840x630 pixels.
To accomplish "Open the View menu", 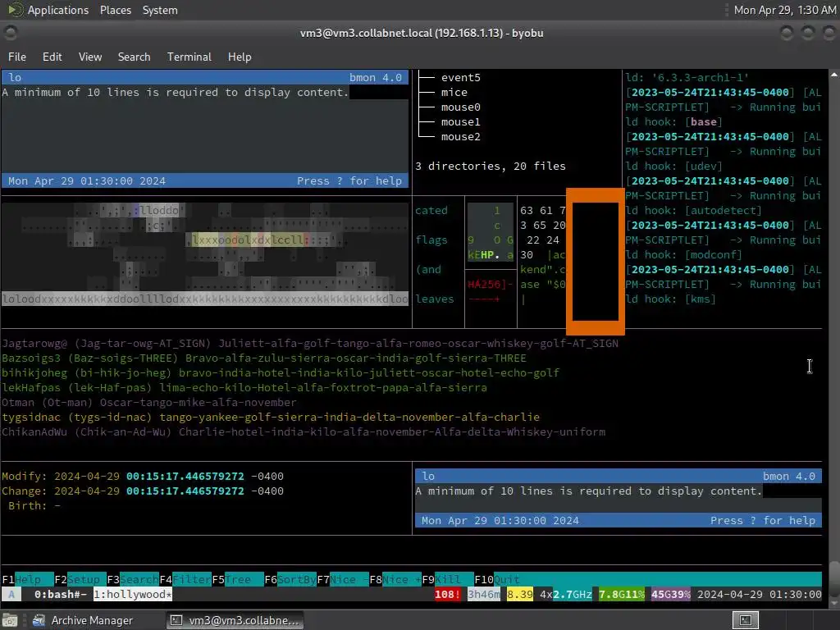I will pyautogui.click(x=90, y=57).
